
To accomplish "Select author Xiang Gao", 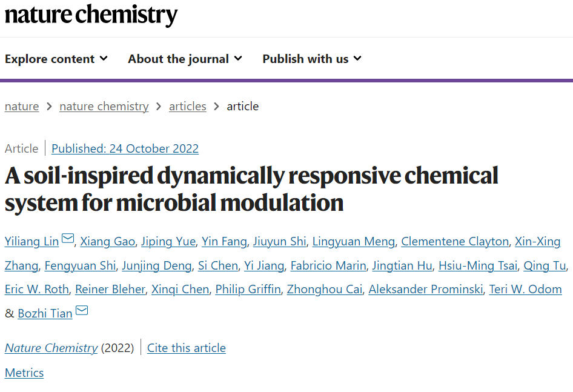I will 107,241.
